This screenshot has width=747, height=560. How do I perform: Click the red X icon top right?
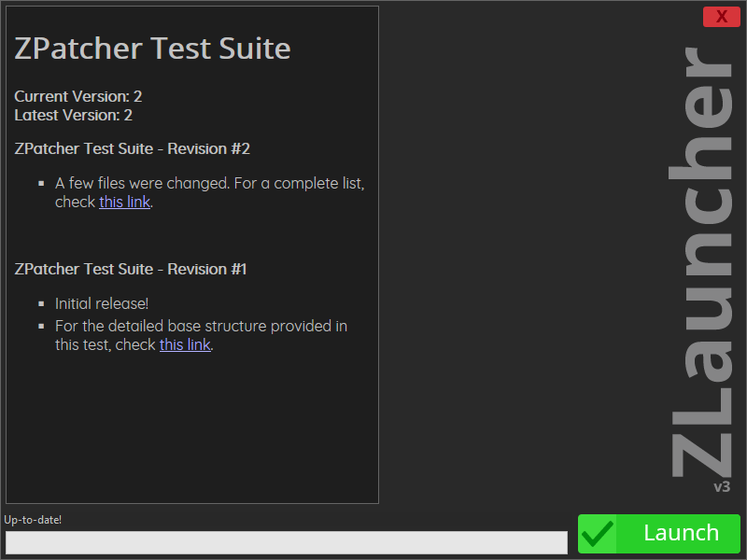click(720, 16)
